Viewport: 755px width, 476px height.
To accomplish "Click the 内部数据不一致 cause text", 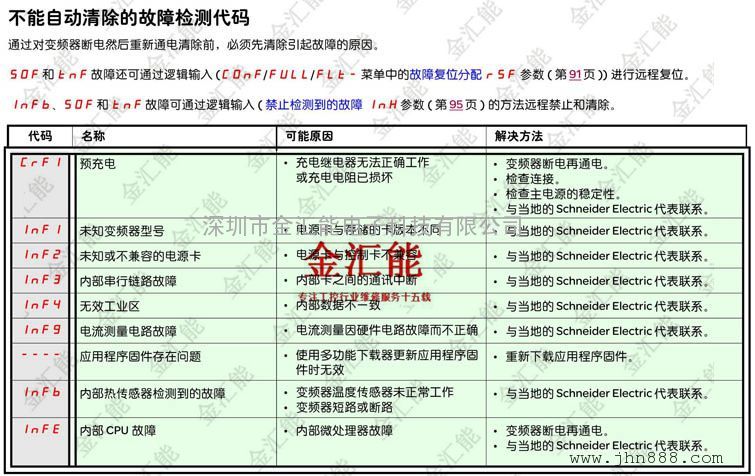I will pos(338,305).
